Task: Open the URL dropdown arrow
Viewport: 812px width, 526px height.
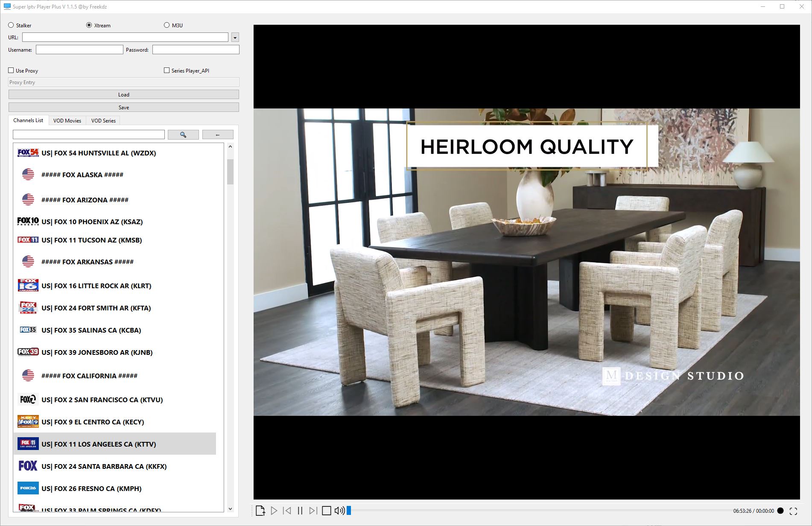Action: [235, 38]
